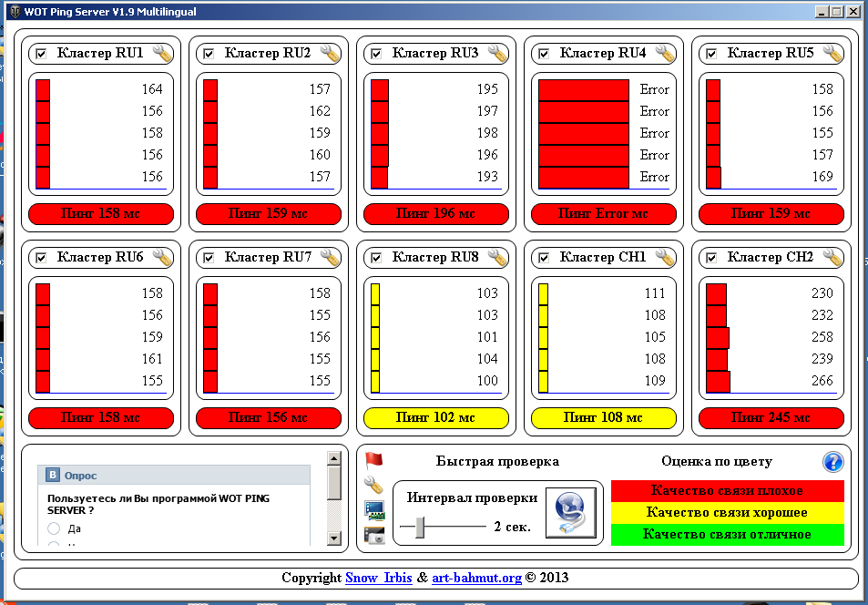Open wrench settings for Кластер RU4

click(666, 53)
